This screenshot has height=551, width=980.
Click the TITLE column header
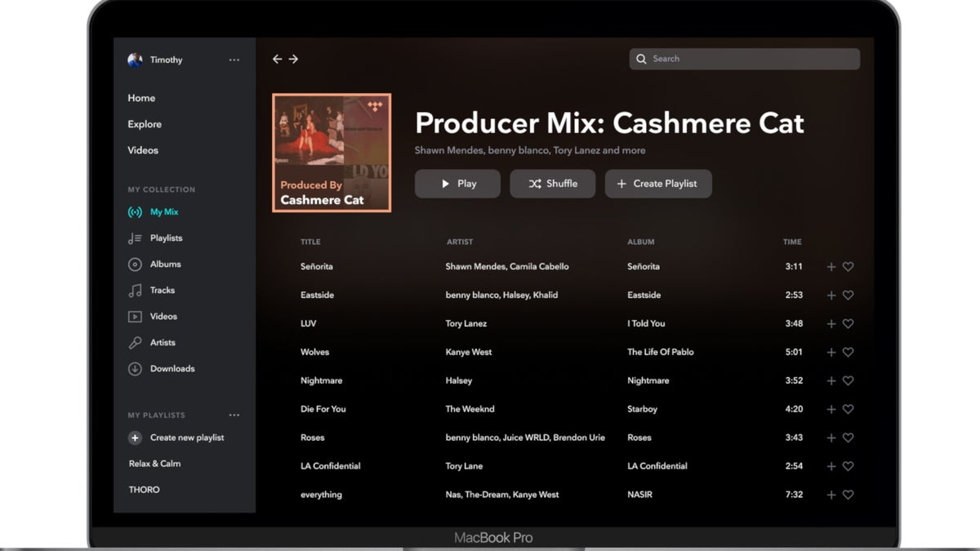[310, 242]
